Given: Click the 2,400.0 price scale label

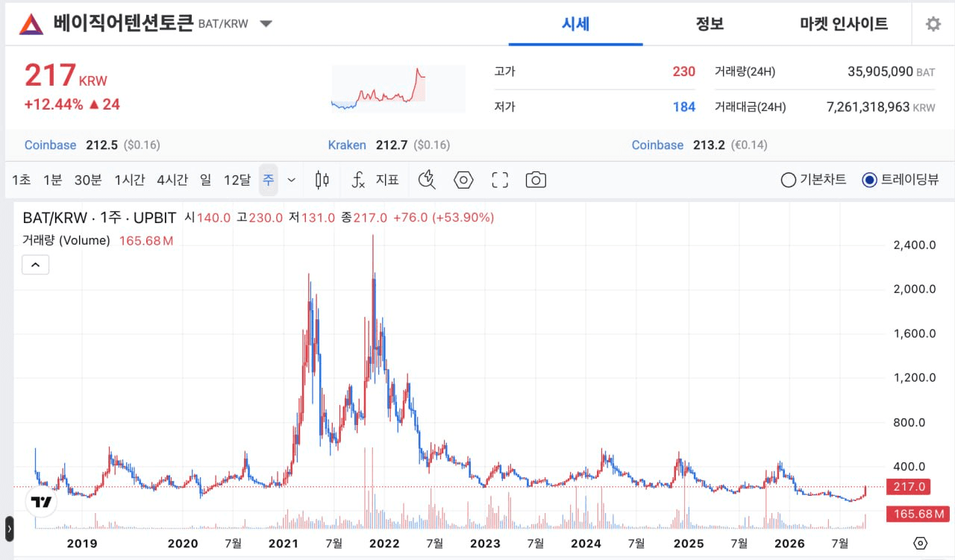Looking at the screenshot, I should click(915, 245).
